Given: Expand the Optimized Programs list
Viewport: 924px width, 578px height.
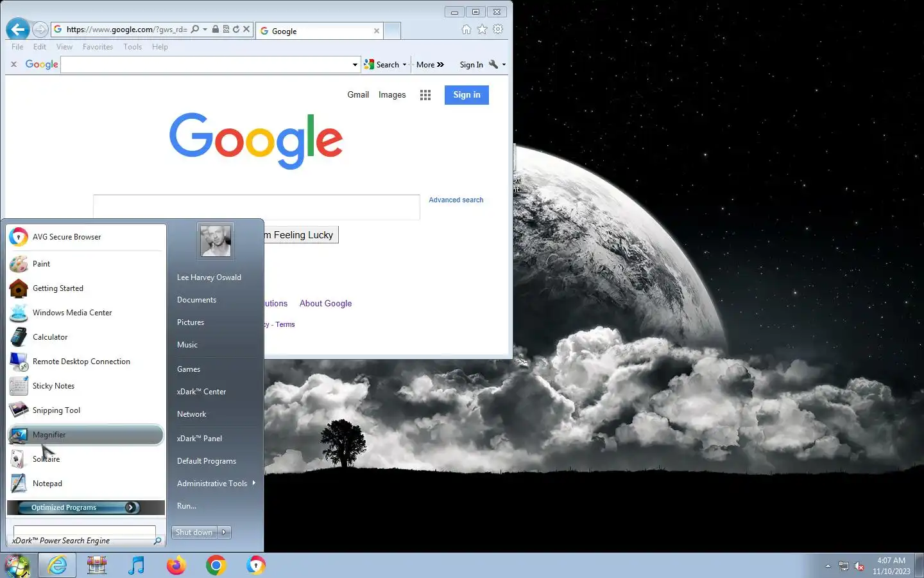Looking at the screenshot, I should (x=86, y=507).
